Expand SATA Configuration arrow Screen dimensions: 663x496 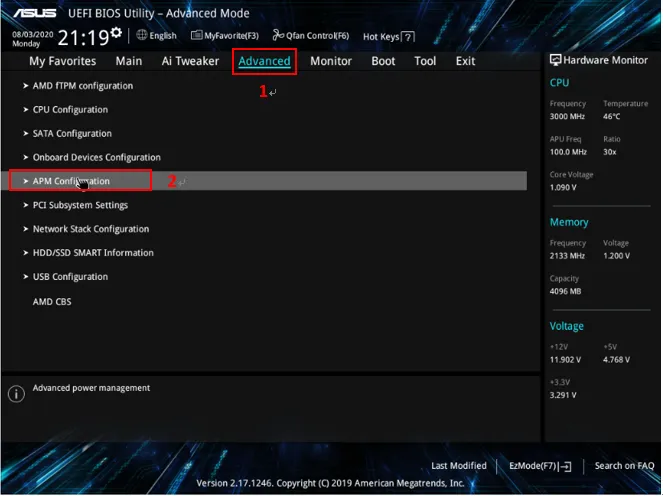coord(26,134)
